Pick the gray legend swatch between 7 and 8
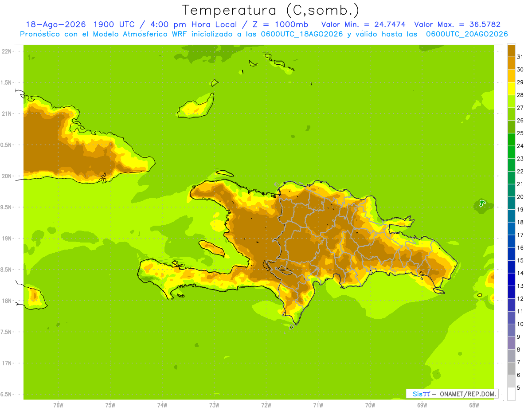This screenshot has width=532, height=411. click(x=511, y=356)
